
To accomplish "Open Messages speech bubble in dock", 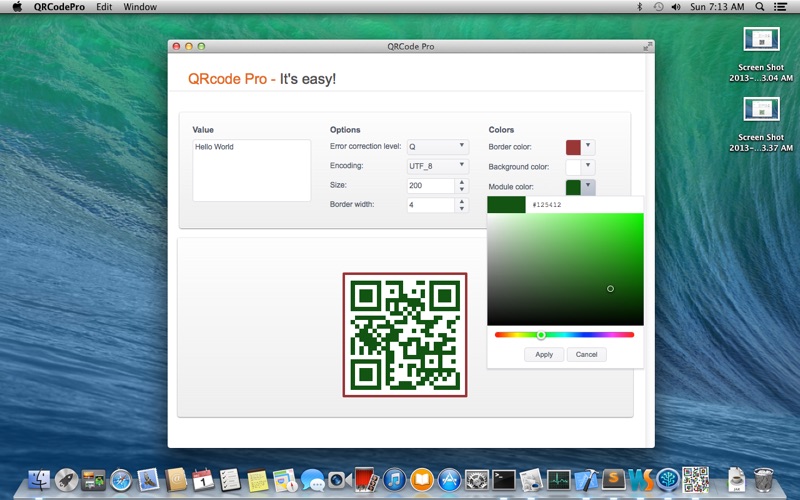I will [312, 480].
